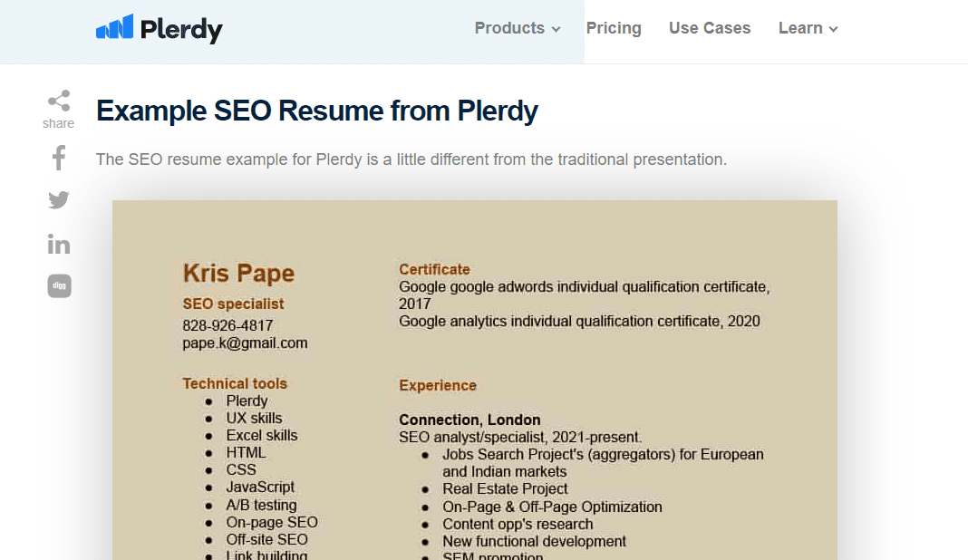Click the Example SEO Resume heading

[317, 111]
